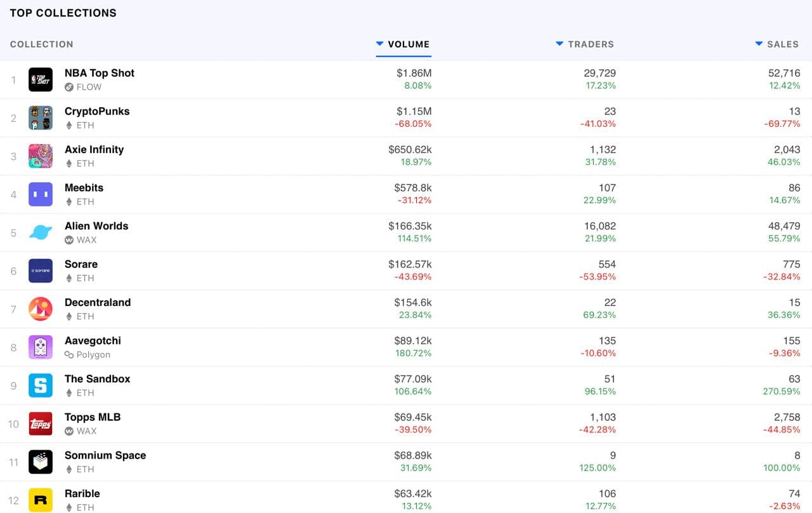Click the ETH icon under Axie Infinity
This screenshot has height=513, width=812.
tap(69, 163)
